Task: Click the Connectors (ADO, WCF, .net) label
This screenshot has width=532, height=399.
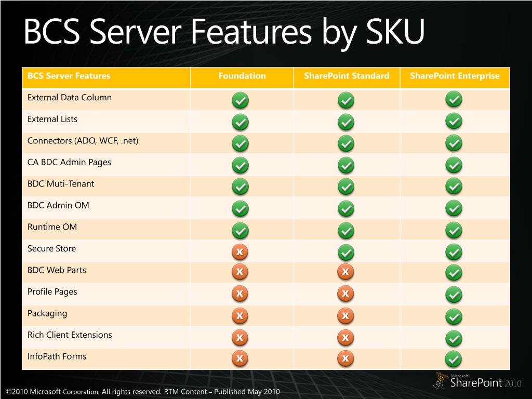Action: coord(83,141)
